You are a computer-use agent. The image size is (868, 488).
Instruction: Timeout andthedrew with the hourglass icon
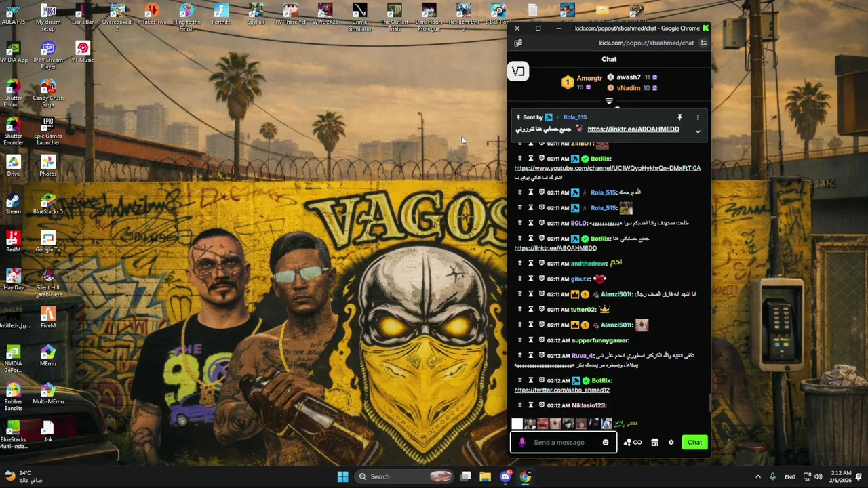point(531,263)
